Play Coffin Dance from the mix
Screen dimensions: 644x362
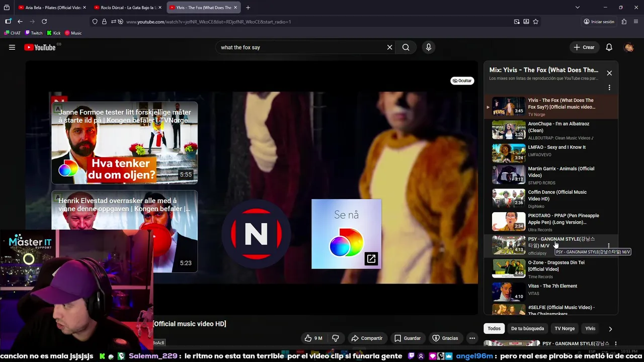click(551, 199)
